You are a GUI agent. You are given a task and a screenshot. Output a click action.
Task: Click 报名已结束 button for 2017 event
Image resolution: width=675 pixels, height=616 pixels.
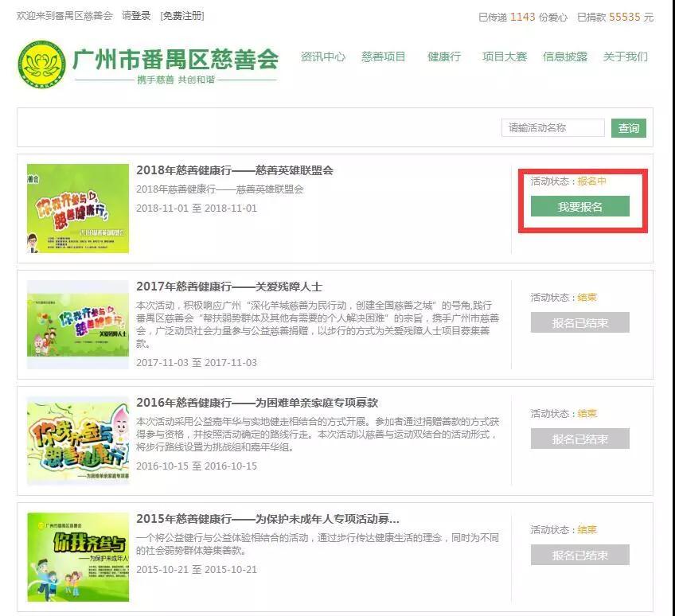pyautogui.click(x=579, y=322)
